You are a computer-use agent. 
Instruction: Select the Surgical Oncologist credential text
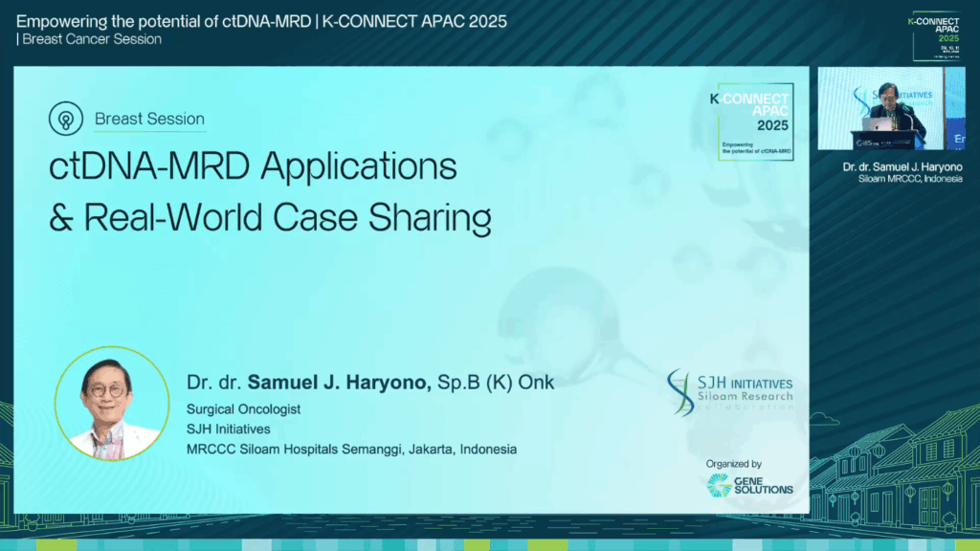242,408
